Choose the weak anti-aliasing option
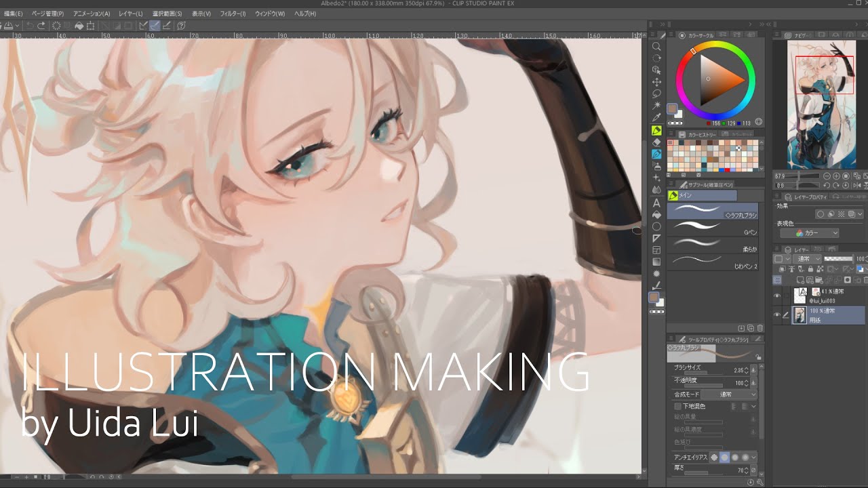The height and width of the screenshot is (488, 868). point(724,457)
